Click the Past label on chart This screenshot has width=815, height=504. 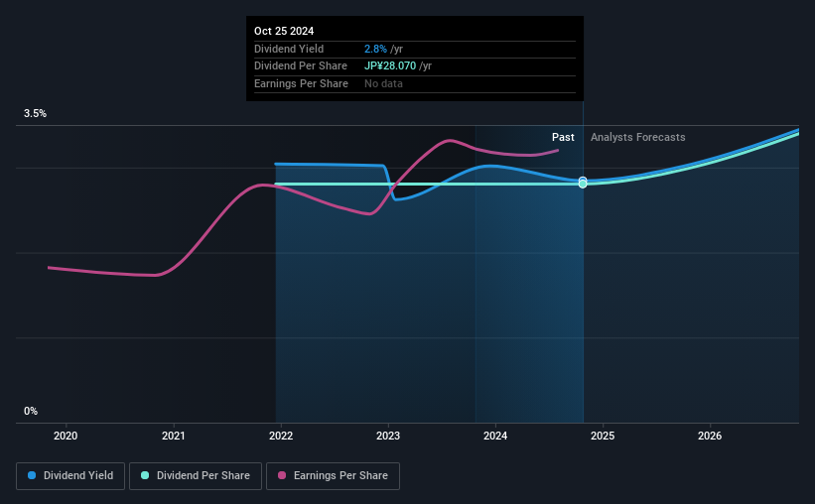pyautogui.click(x=563, y=137)
